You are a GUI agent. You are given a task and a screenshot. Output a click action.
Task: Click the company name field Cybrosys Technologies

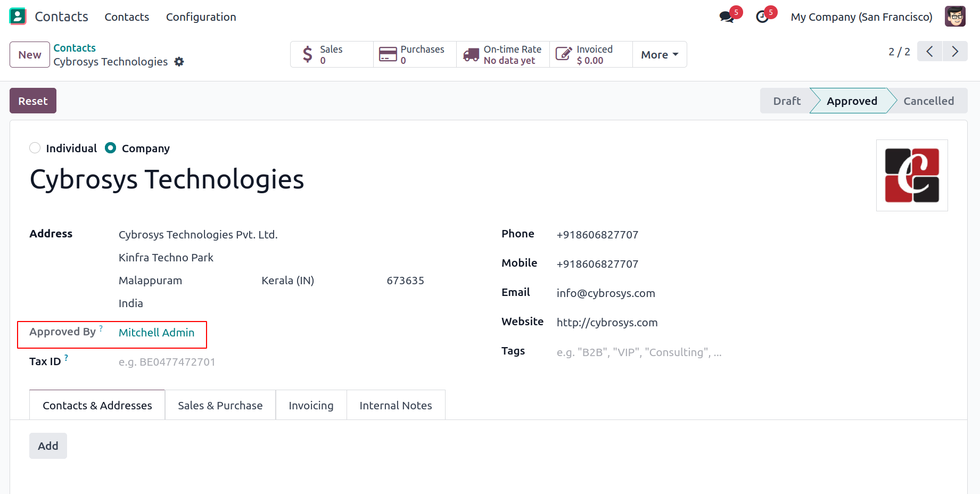[x=167, y=179]
